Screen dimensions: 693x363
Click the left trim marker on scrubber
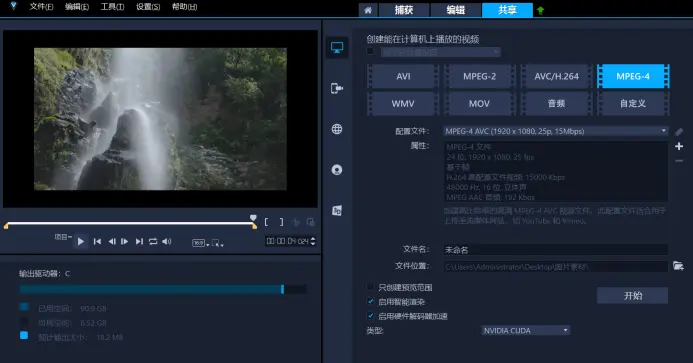click(6, 226)
